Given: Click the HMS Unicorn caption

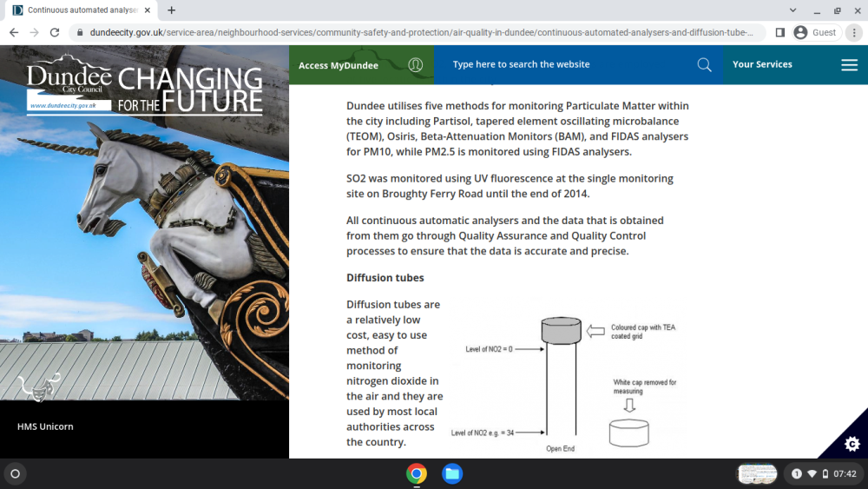Looking at the screenshot, I should pos(45,426).
